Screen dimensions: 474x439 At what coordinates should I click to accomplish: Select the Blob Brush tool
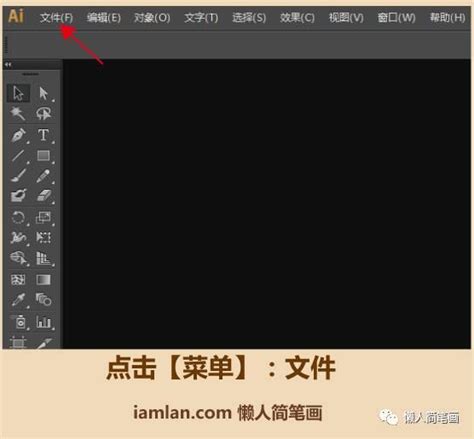pos(18,196)
